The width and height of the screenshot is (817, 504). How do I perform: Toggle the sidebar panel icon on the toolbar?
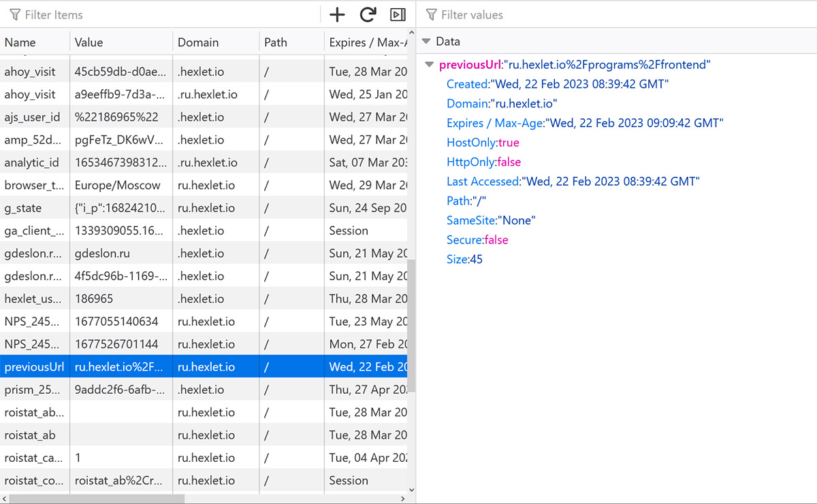pyautogui.click(x=398, y=14)
